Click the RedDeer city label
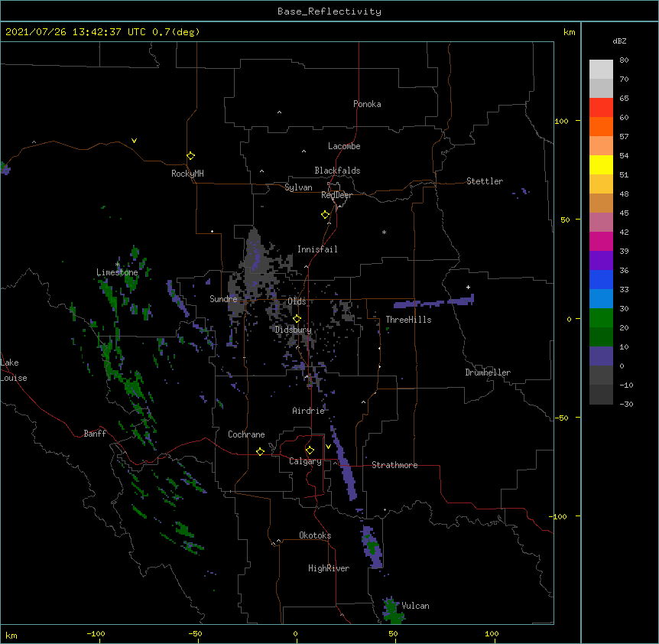Image resolution: width=659 pixels, height=644 pixels. [x=336, y=195]
